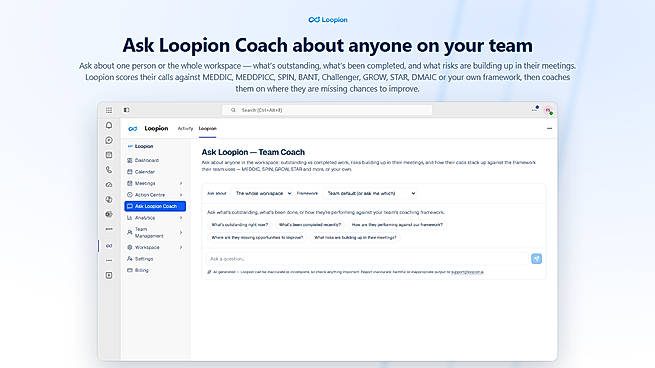Click "What's been completed recently?" suggestion
The height and width of the screenshot is (368, 655).
pyautogui.click(x=310, y=225)
